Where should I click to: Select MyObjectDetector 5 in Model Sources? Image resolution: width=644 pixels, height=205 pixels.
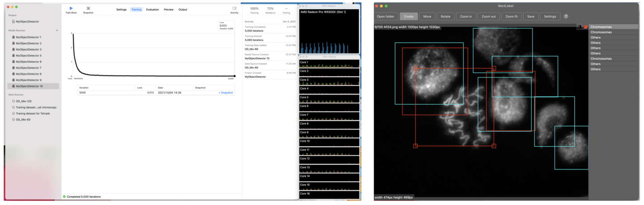point(28,56)
